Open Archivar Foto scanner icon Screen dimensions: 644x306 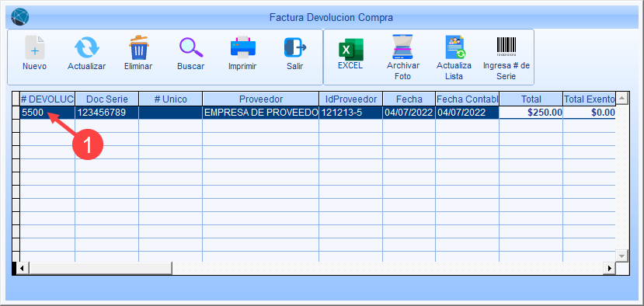click(403, 47)
